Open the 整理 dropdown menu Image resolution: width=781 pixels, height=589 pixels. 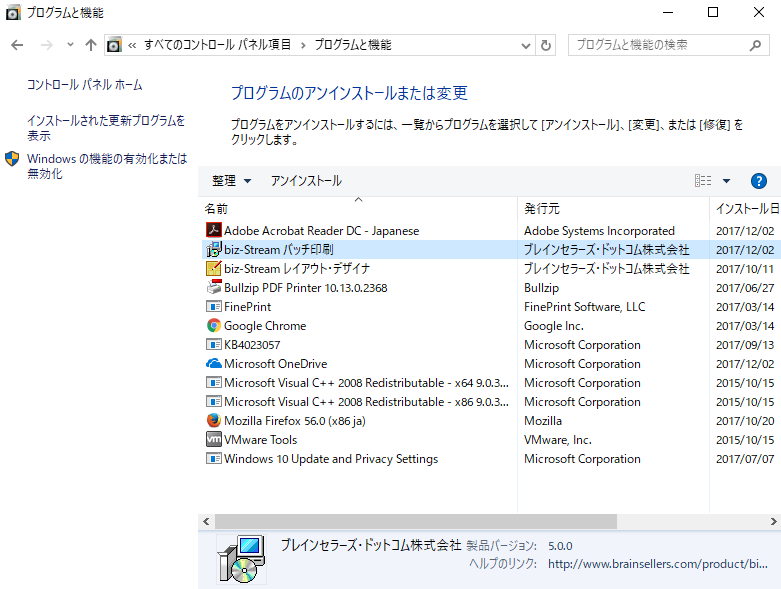(232, 181)
